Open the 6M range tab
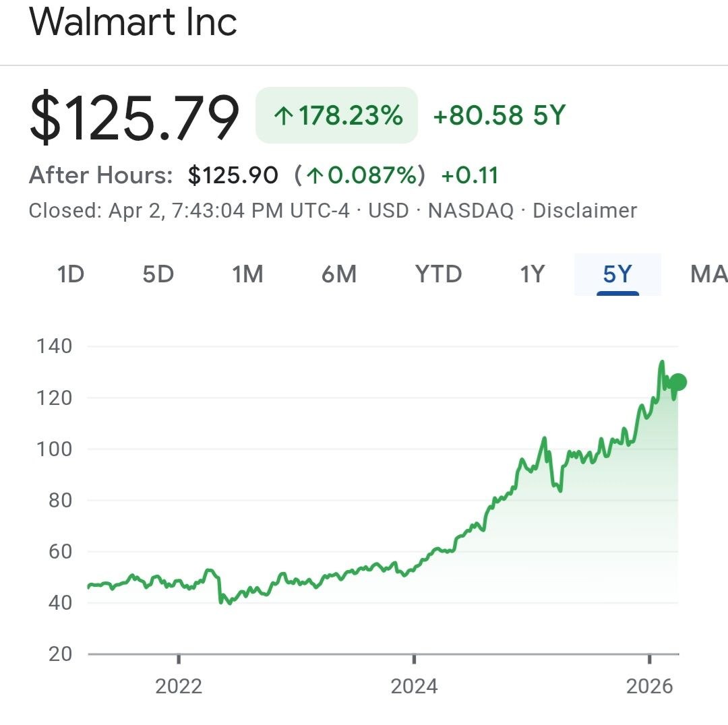Image resolution: width=728 pixels, height=725 pixels. (338, 274)
